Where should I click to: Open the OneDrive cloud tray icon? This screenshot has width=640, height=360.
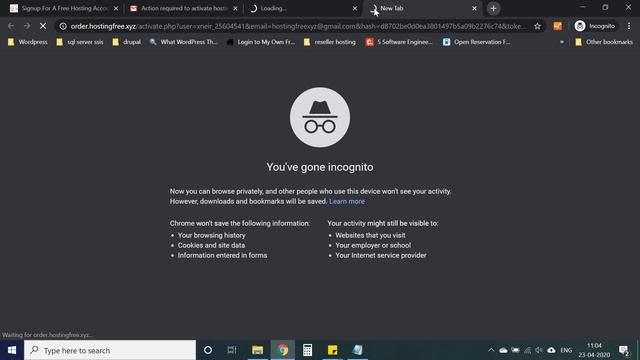coord(503,350)
